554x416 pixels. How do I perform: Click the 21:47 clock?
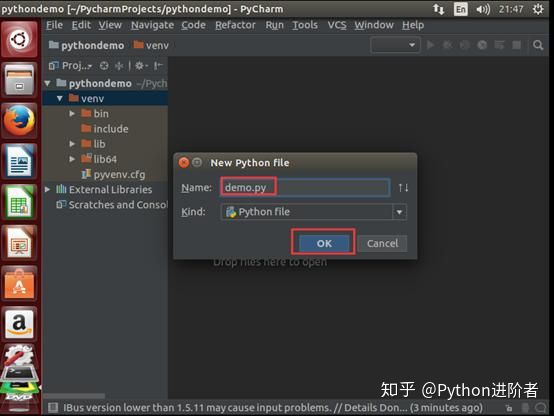[511, 9]
